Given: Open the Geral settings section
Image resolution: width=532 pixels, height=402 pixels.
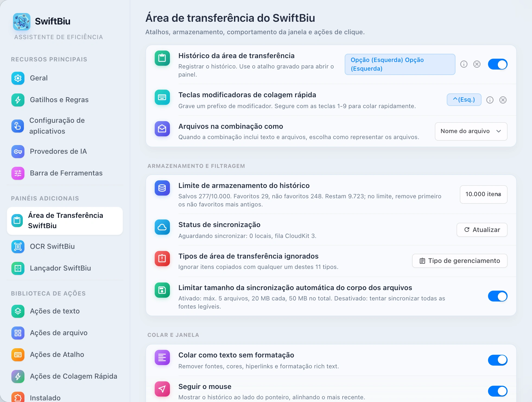Looking at the screenshot, I should (65, 78).
